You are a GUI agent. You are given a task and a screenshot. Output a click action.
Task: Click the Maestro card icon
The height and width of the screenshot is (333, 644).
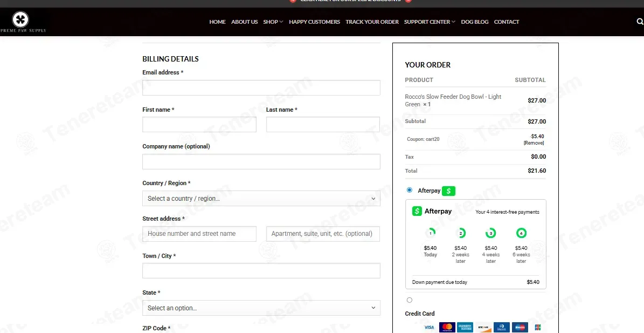520,327
